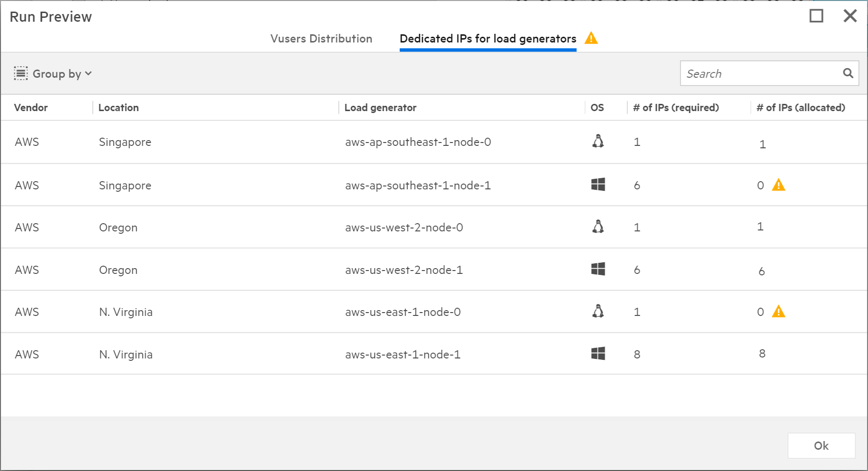Expand the Group by dropdown
The width and height of the screenshot is (868, 471).
(x=53, y=73)
